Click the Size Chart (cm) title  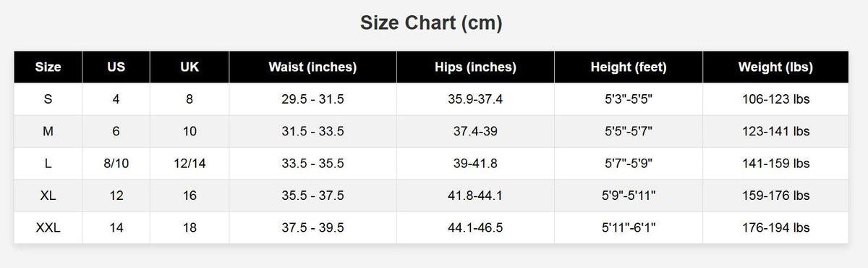click(x=432, y=24)
